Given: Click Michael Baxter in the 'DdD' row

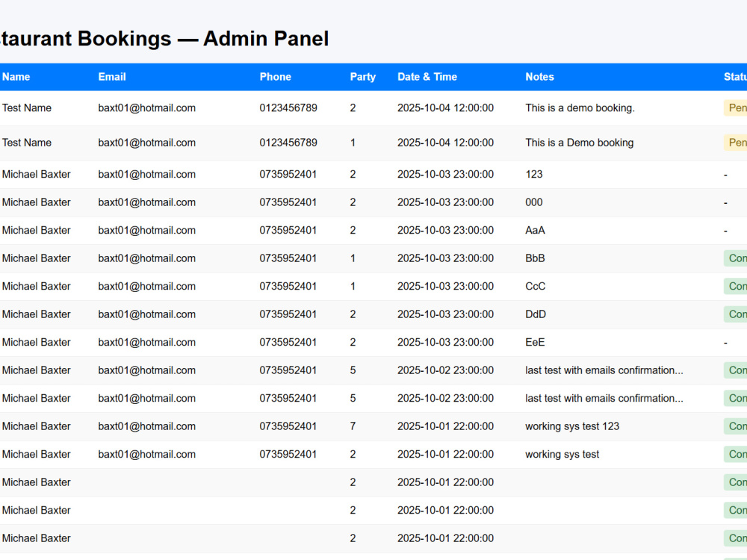Looking at the screenshot, I should coord(36,315).
